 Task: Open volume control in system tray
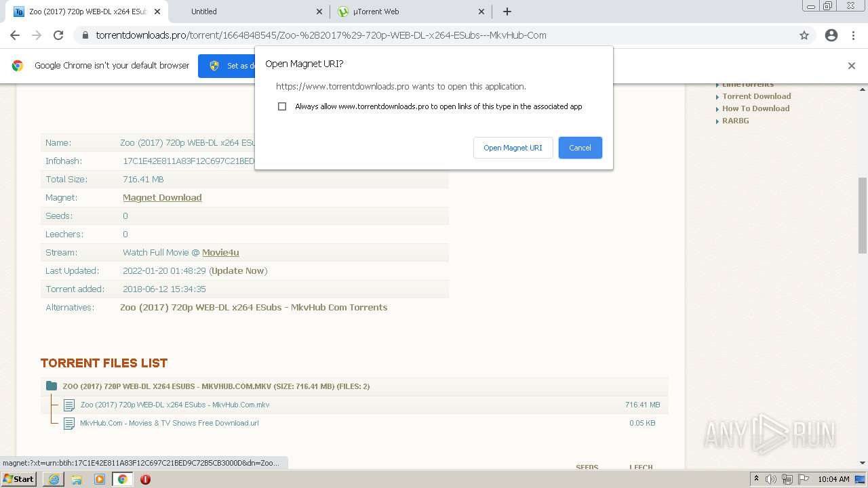tap(771, 479)
